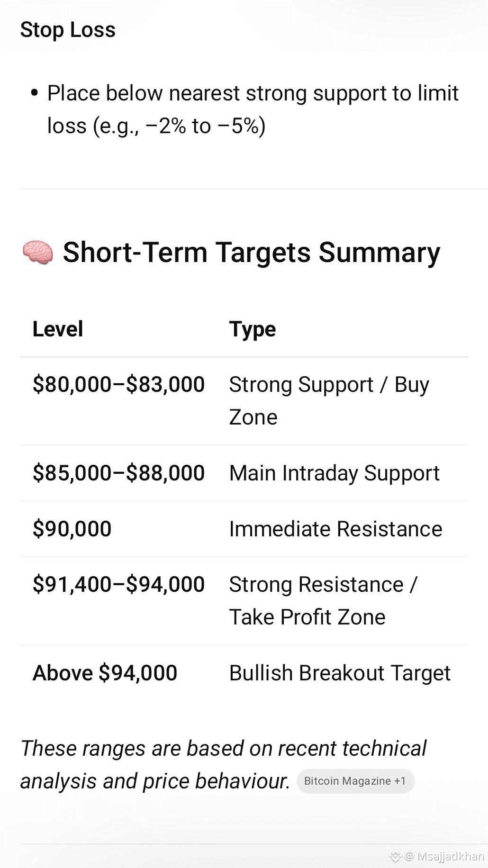The image size is (488, 868).
Task: Click the Bullish Breakout Target cell
Action: coord(340,673)
